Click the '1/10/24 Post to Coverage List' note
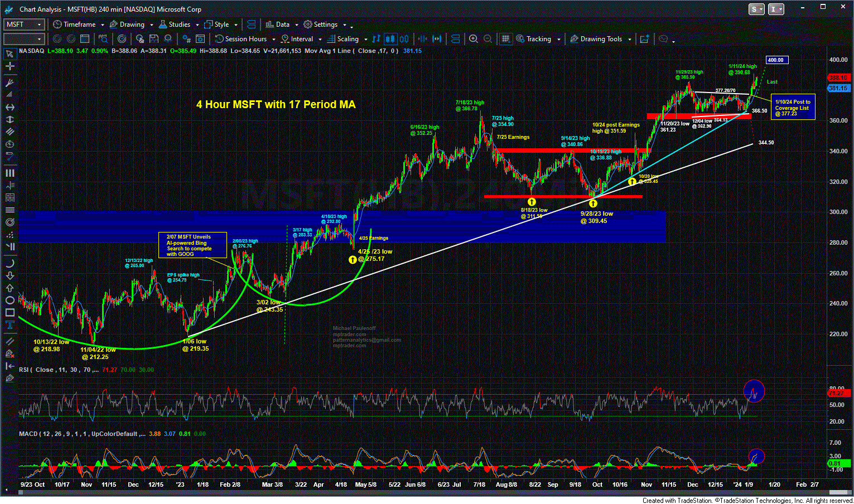Image resolution: width=854 pixels, height=504 pixels. (x=793, y=107)
